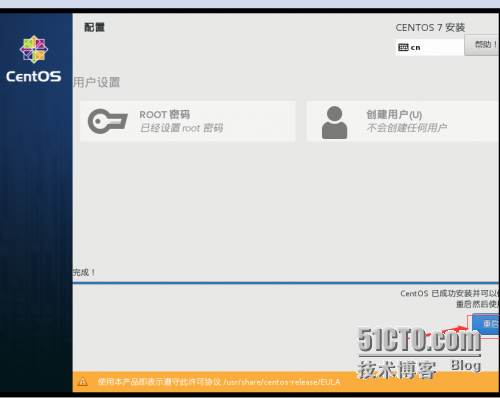This screenshot has height=398, width=500.
Task: Click the cn keyboard layout field
Action: pyautogui.click(x=430, y=47)
